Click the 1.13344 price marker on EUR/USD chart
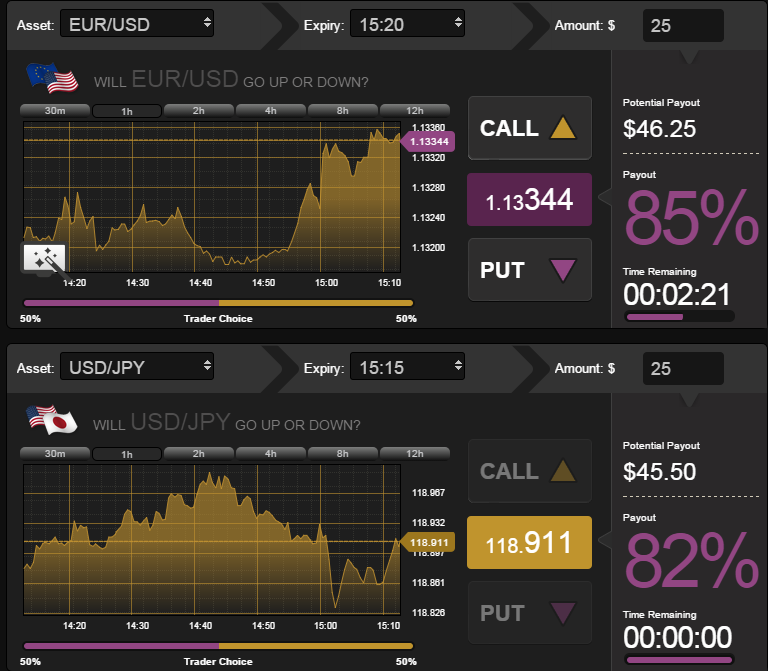The width and height of the screenshot is (768, 671). pyautogui.click(x=428, y=143)
